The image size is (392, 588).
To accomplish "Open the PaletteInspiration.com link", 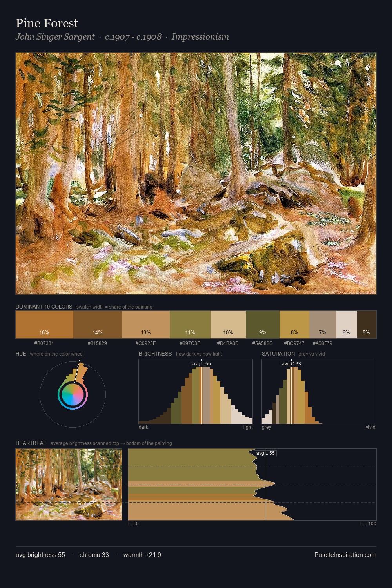I will coord(345,555).
